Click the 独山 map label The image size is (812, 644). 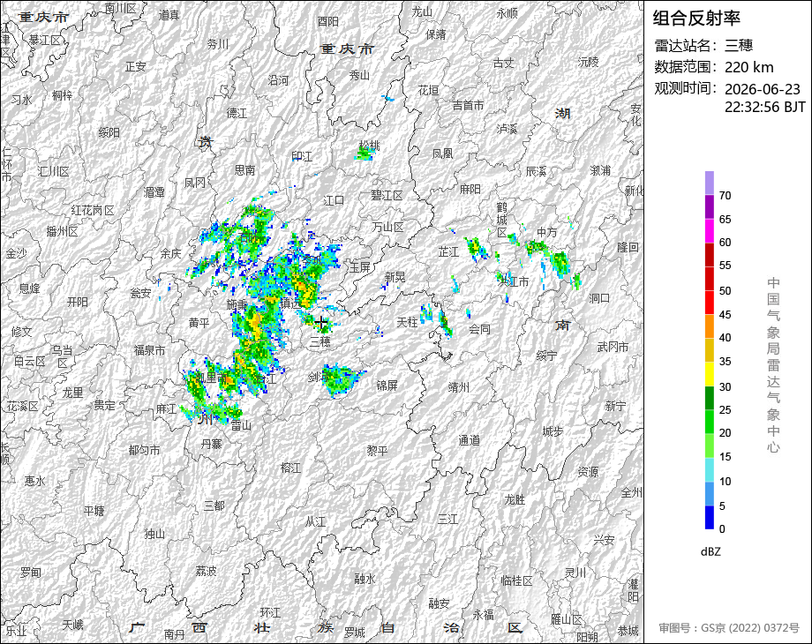[x=154, y=534]
